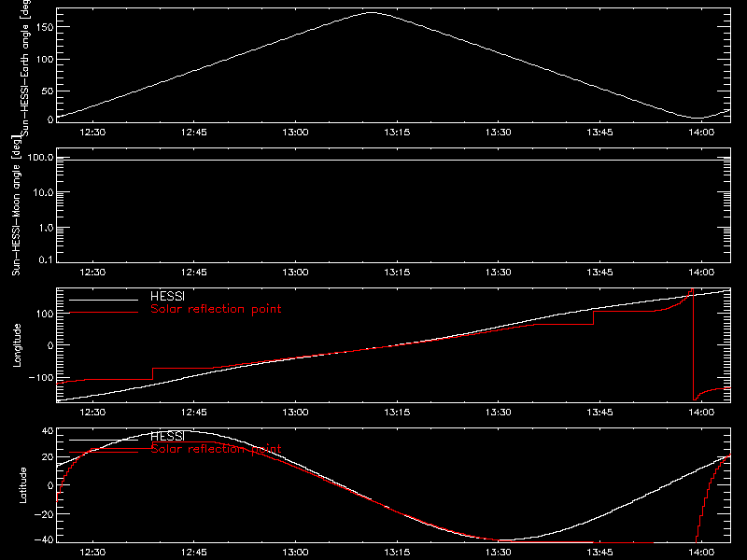Click the 100 tick on Longitude axis
747x560 pixels.
pyautogui.click(x=44, y=314)
